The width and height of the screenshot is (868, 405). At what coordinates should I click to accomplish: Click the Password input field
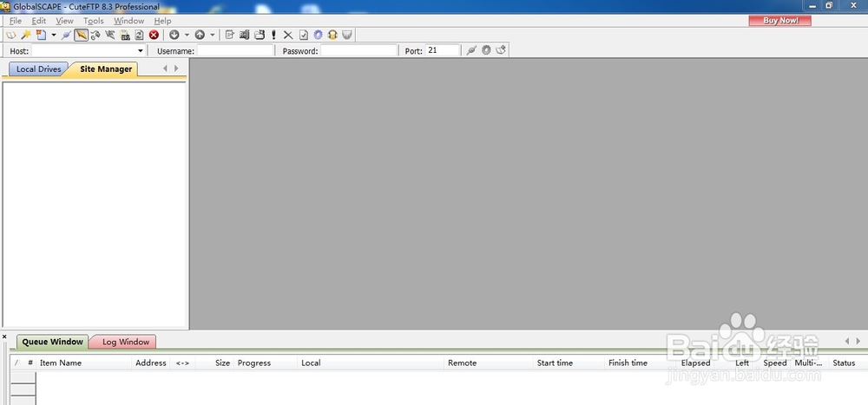point(358,50)
